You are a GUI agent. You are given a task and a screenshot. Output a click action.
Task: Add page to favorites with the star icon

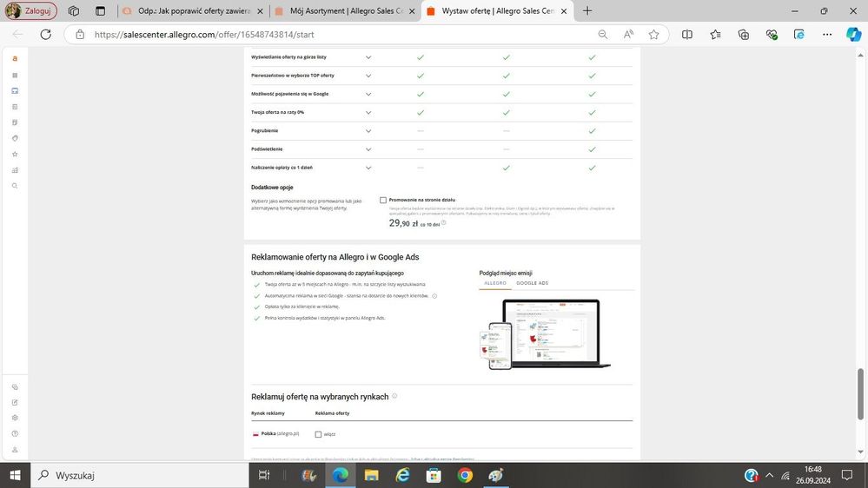click(x=653, y=35)
